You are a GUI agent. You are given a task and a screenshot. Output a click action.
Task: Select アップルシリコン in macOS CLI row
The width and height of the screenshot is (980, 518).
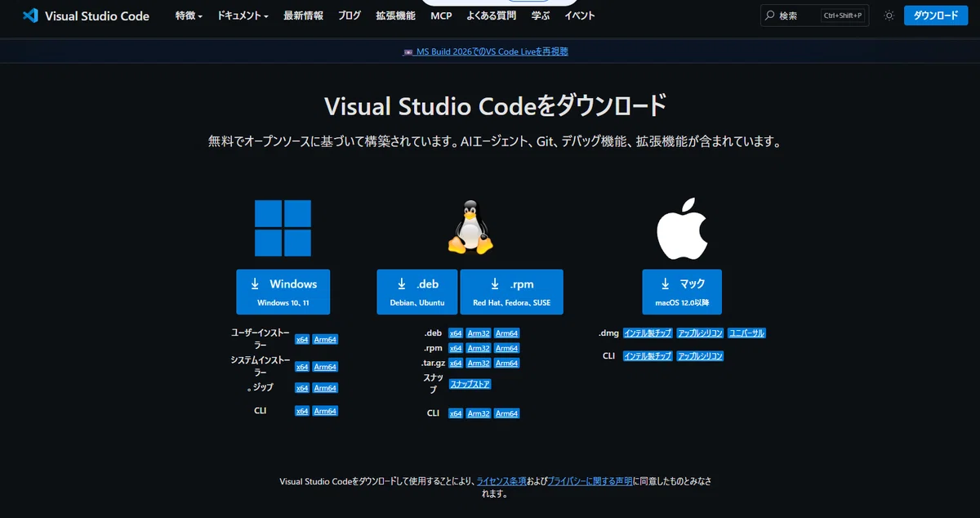click(x=700, y=356)
